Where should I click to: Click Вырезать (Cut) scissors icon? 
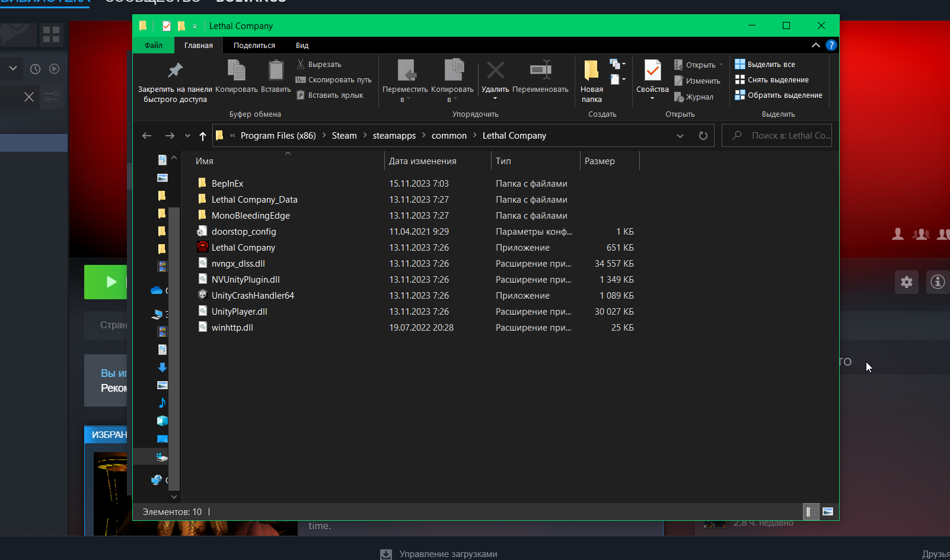point(301,64)
